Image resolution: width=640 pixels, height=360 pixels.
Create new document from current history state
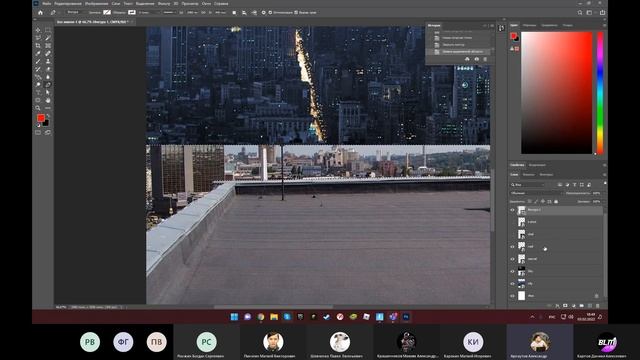467,60
